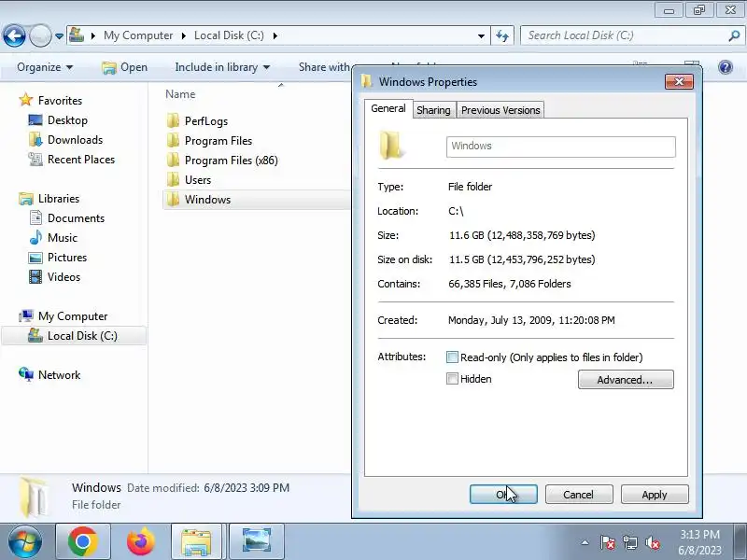
Task: Open the address bar history dropdown
Action: pyautogui.click(x=481, y=36)
